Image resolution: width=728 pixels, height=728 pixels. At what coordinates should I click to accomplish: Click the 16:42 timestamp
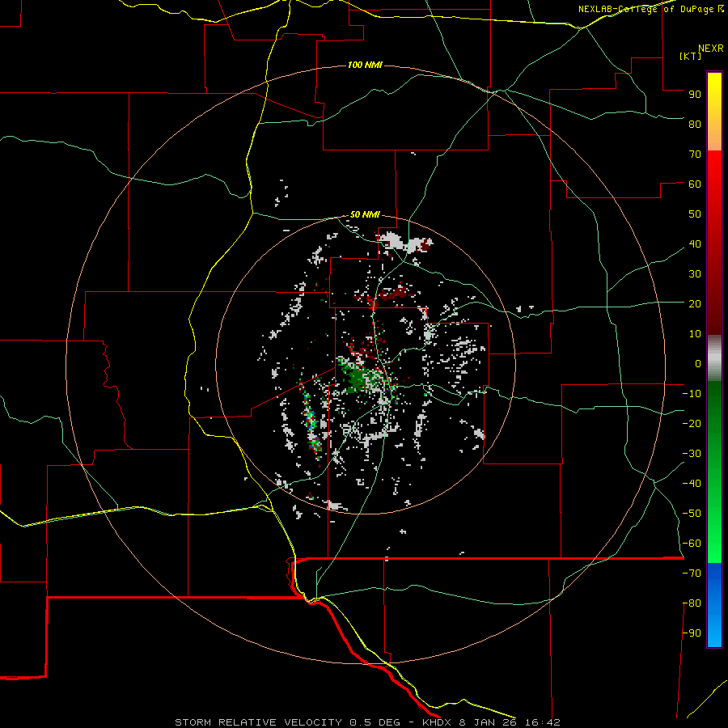[x=543, y=722]
